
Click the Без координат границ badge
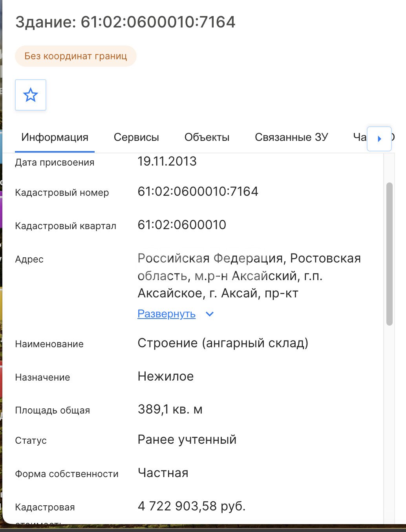pos(76,56)
